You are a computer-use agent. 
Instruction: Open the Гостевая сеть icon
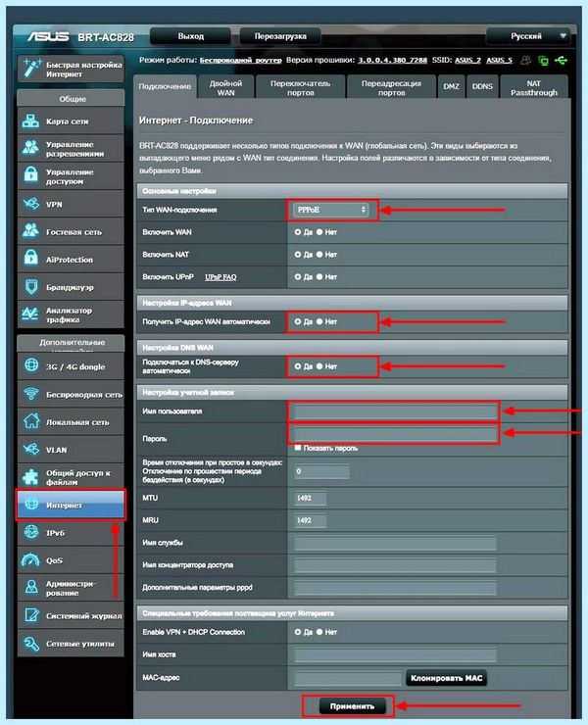tap(31, 231)
